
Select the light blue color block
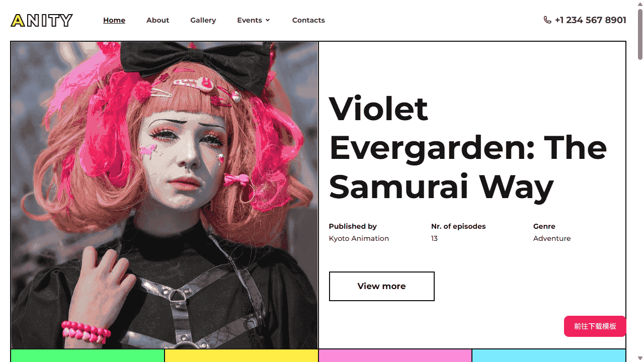[x=549, y=356]
